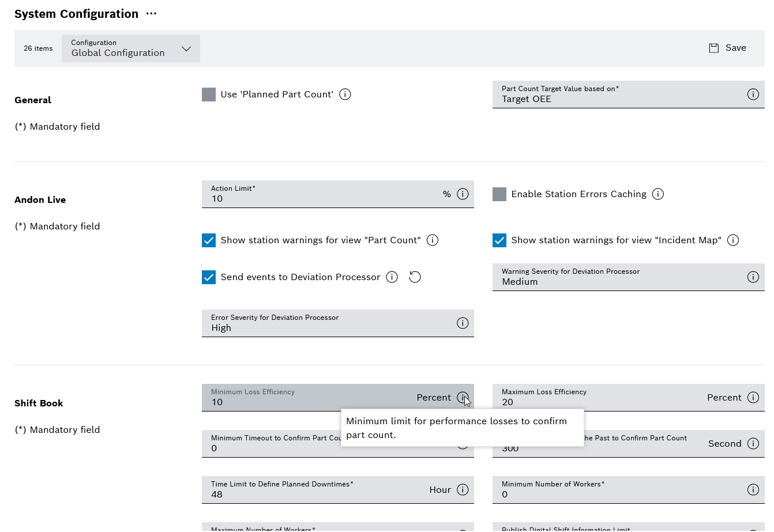Show info for Maximum Loss Efficiency
Image resolution: width=774 pixels, height=532 pixels.
[x=753, y=397]
